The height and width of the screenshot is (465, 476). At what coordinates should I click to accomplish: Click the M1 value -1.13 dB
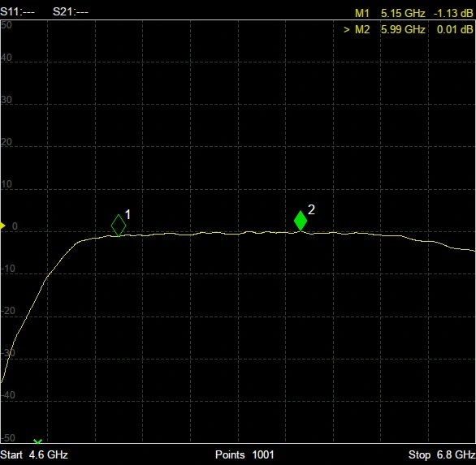(x=453, y=13)
